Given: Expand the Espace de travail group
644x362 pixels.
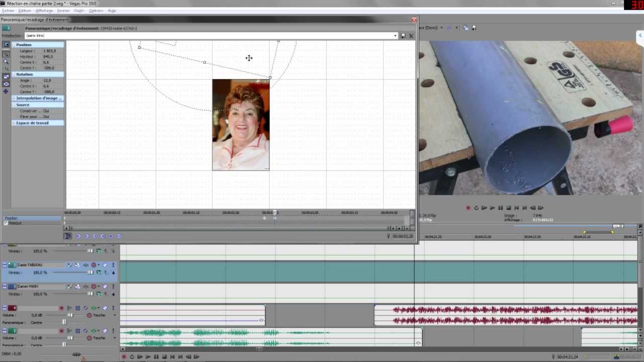Looking at the screenshot, I should 14,123.
